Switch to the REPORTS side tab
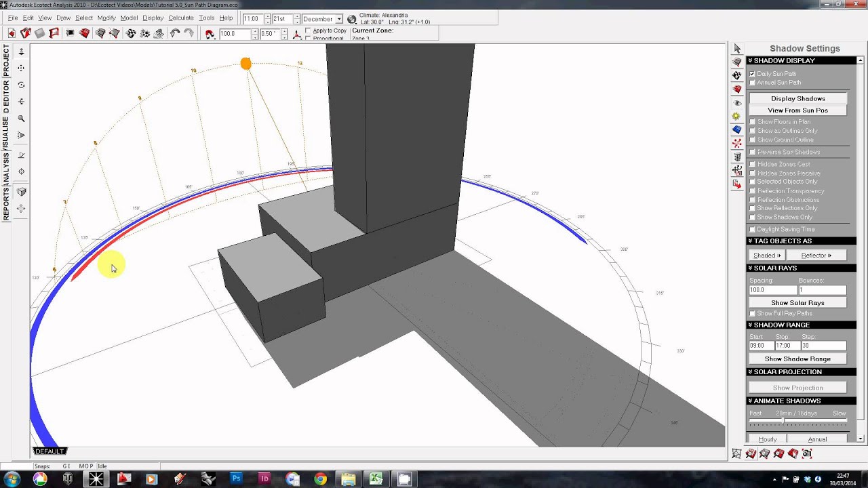Image resolution: width=868 pixels, height=488 pixels. (6, 203)
